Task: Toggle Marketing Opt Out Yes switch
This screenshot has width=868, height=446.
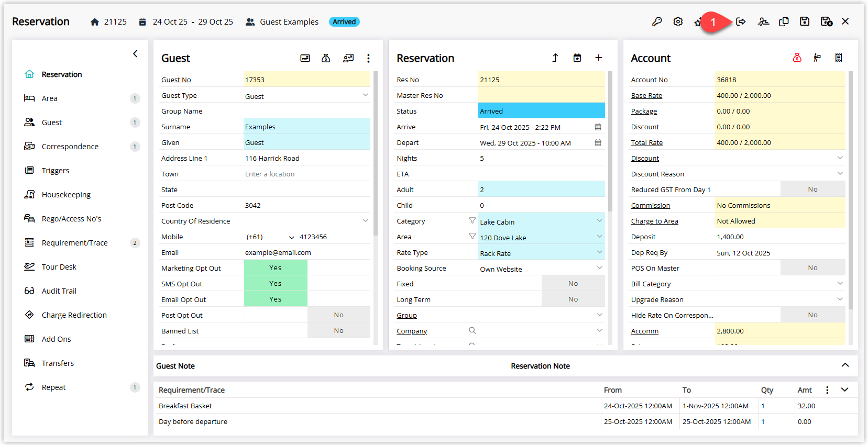Action: [x=276, y=267]
